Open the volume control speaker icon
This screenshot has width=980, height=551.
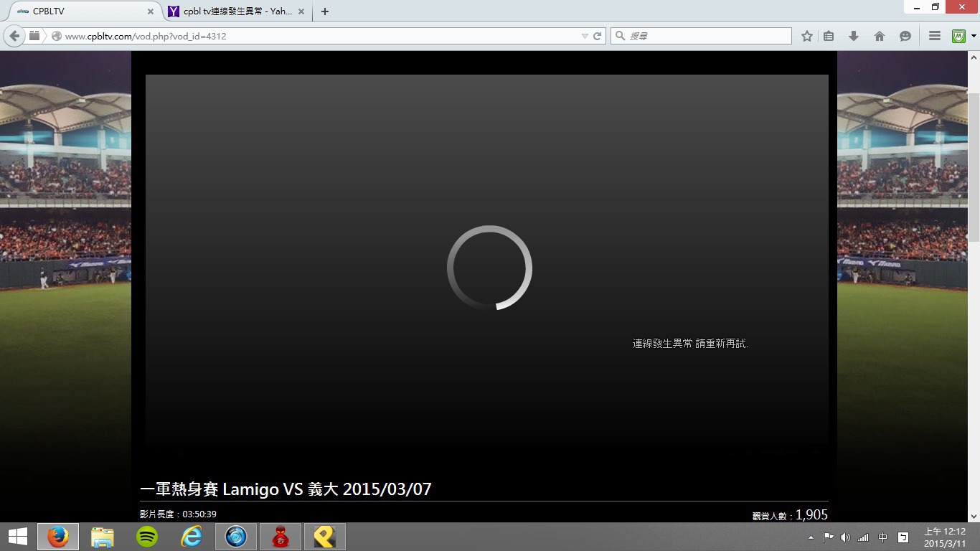[x=845, y=537]
